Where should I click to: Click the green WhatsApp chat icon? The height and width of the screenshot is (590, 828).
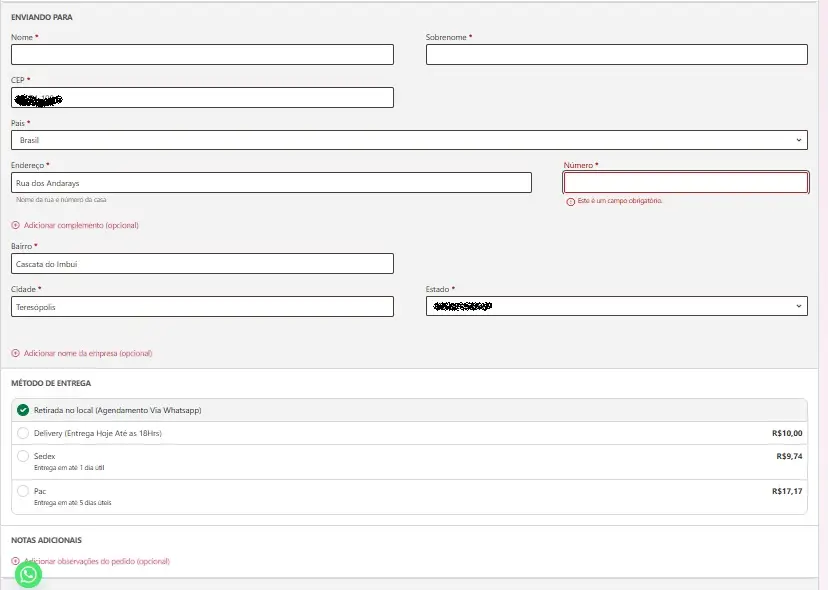[x=28, y=574]
